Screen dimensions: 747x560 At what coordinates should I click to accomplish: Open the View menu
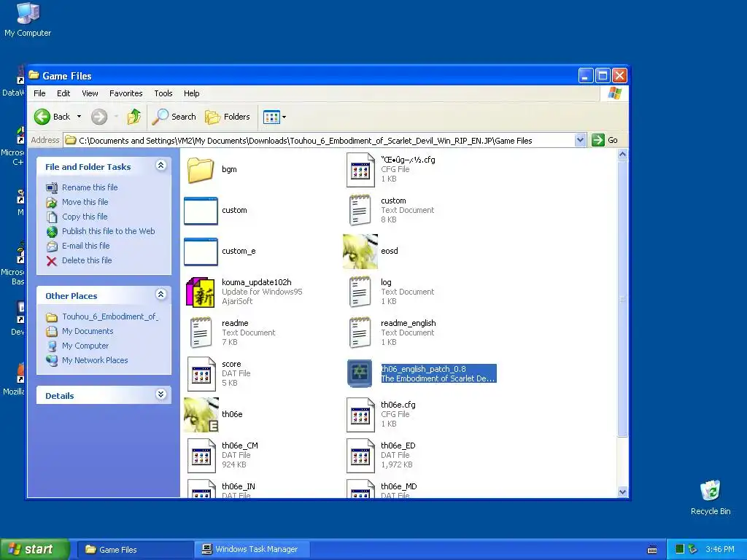coord(90,93)
